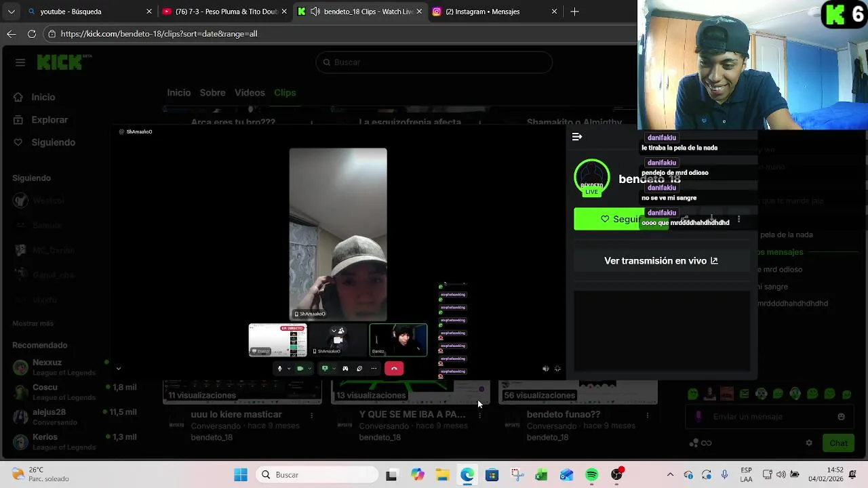The height and width of the screenshot is (488, 868).
Task: Open Excel from the taskbar
Action: [x=541, y=475]
